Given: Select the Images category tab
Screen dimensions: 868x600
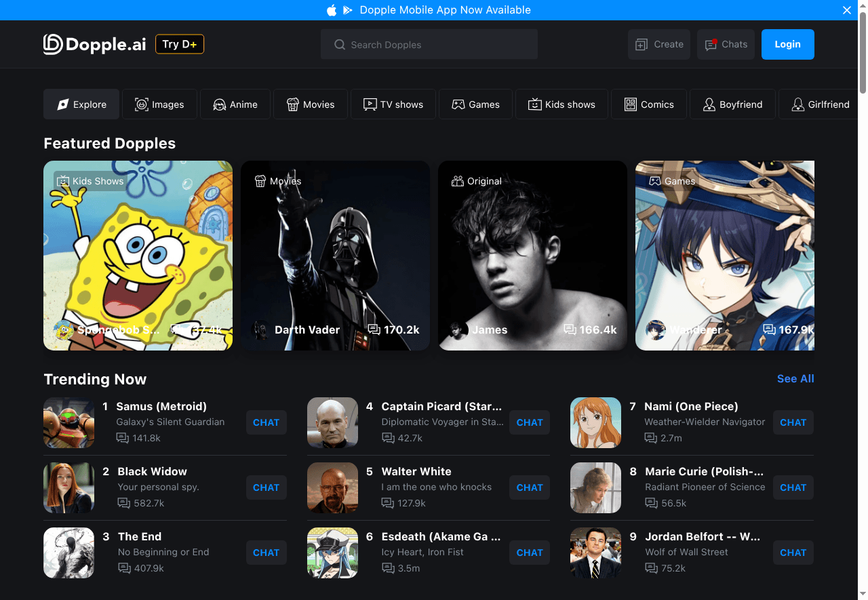Looking at the screenshot, I should [x=159, y=104].
